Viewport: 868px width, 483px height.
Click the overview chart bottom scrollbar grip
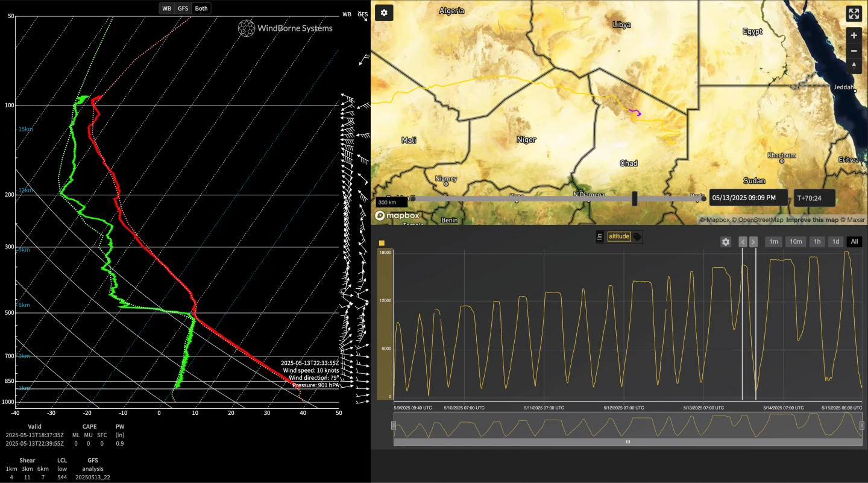point(627,442)
